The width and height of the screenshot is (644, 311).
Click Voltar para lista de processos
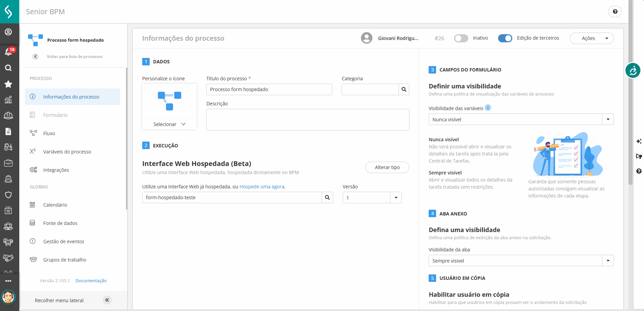[74, 57]
